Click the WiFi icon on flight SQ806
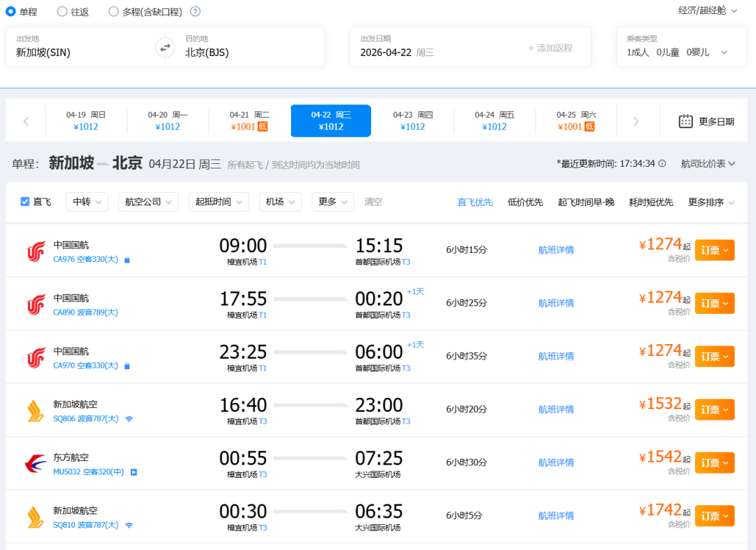The height and width of the screenshot is (550, 756). pos(129,419)
